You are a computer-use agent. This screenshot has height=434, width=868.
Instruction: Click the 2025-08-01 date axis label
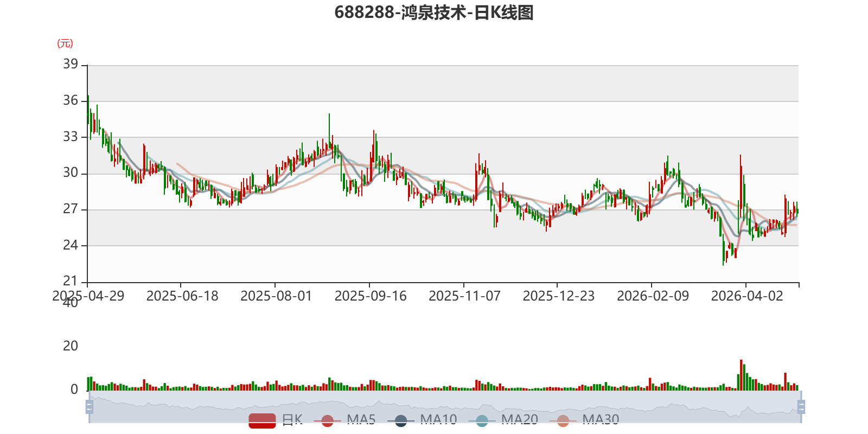pos(276,296)
